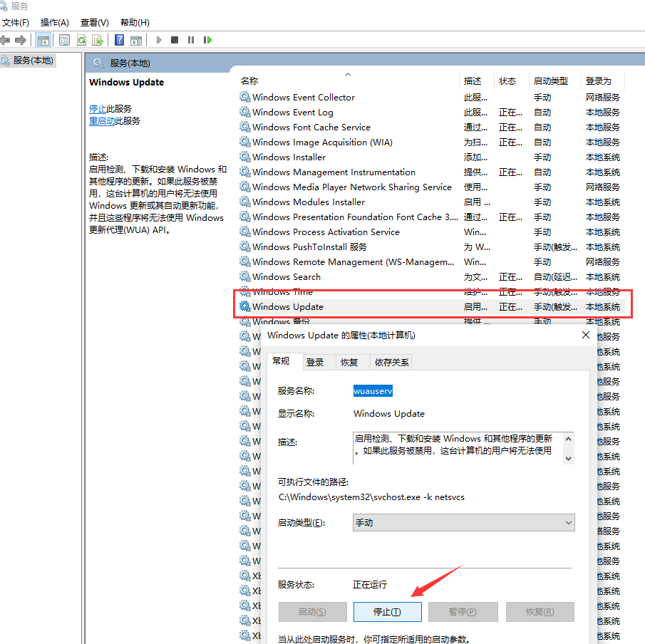Toggle the Show/Hide Console Tree icon
645x644 pixels.
coord(43,40)
